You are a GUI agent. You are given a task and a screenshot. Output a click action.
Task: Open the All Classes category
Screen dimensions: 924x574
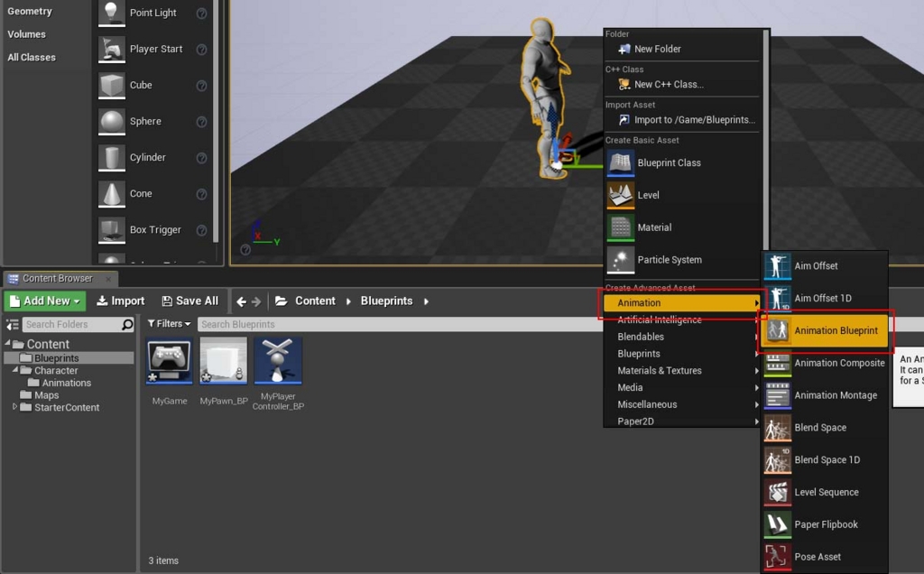click(x=32, y=57)
